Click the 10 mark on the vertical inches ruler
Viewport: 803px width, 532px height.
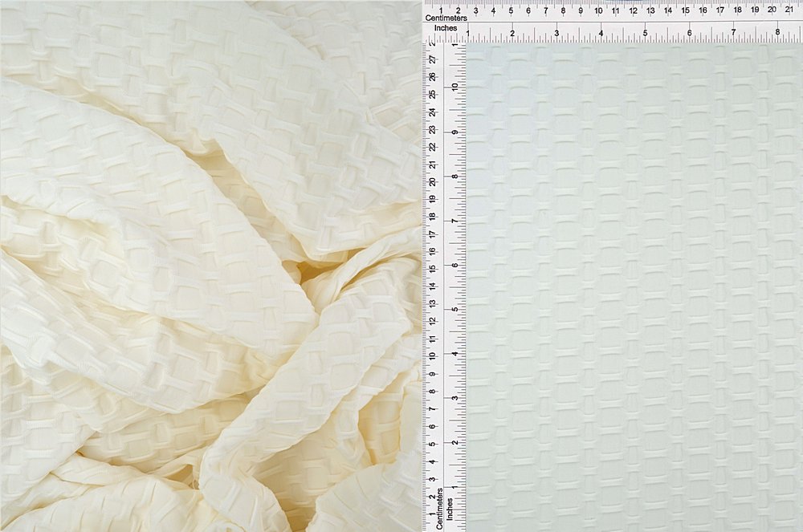tap(454, 87)
